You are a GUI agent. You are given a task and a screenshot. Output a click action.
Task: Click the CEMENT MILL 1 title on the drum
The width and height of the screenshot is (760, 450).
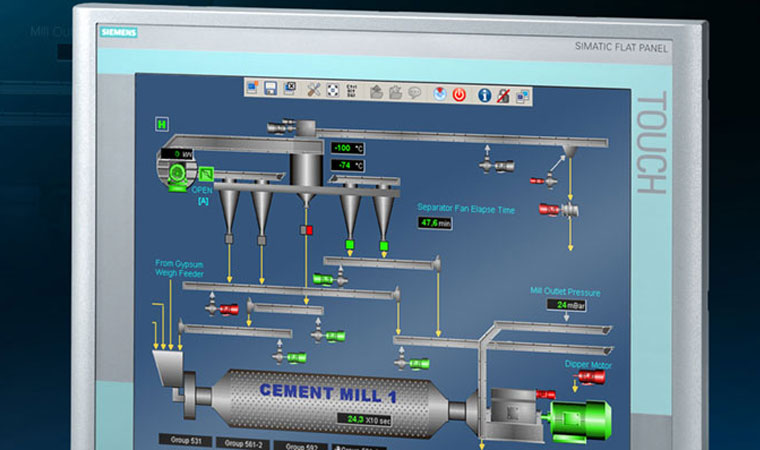[x=328, y=393]
